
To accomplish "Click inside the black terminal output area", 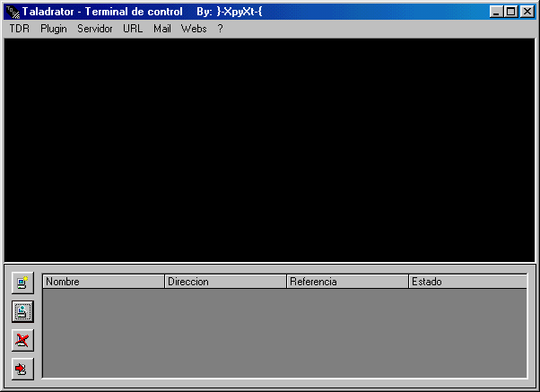I will (x=269, y=150).
